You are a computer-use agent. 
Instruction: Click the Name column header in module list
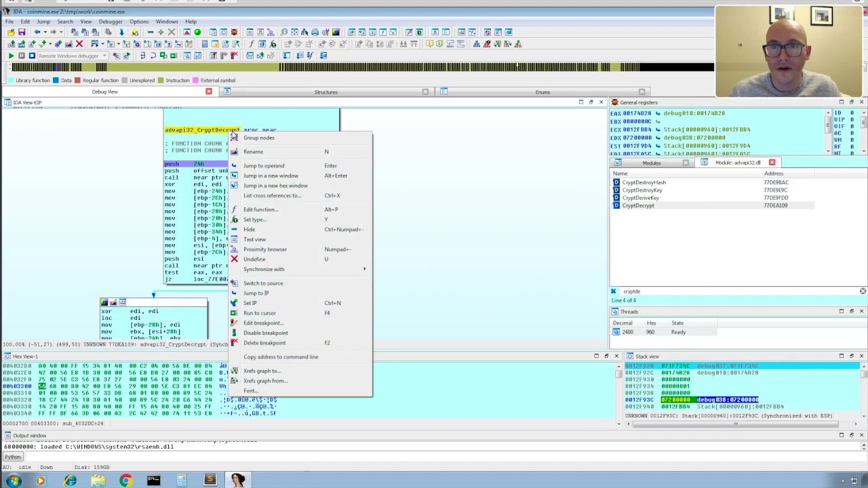pyautogui.click(x=686, y=174)
